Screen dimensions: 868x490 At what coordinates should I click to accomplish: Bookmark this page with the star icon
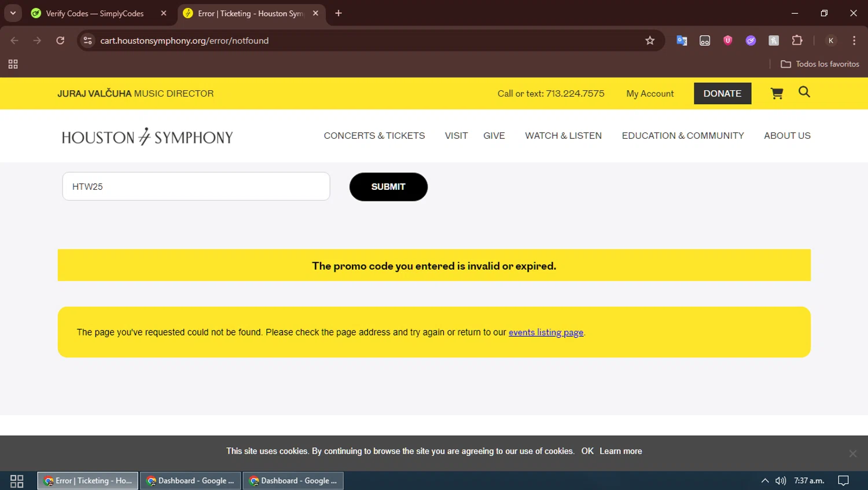coord(650,40)
